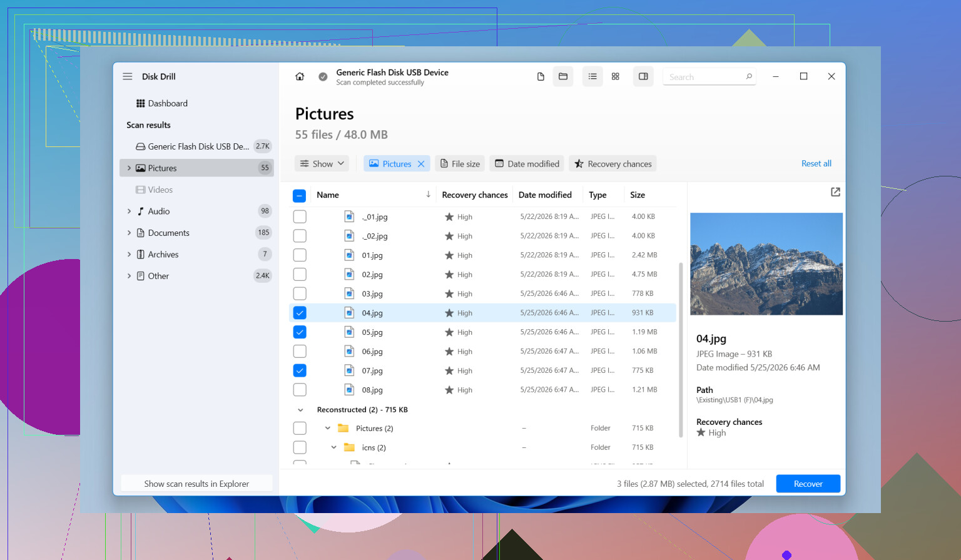Screen dimensions: 961x560
Task: Check the box for 06.jpg
Action: [x=300, y=351]
